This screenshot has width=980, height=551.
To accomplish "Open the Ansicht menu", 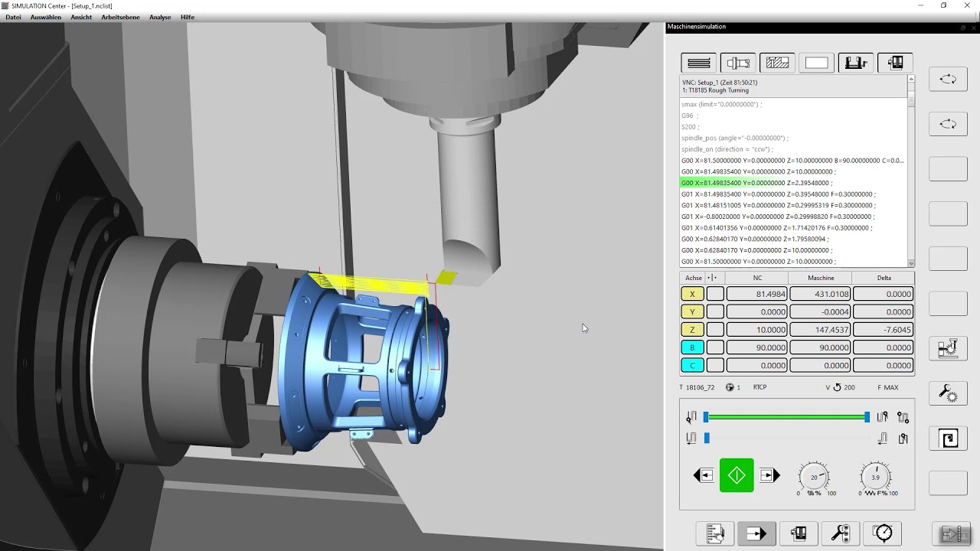I will [x=81, y=17].
